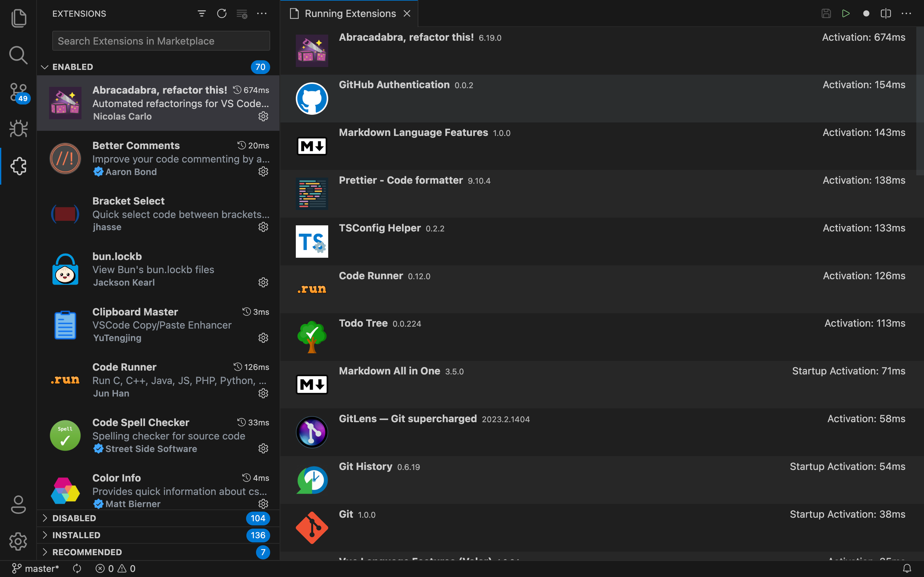The height and width of the screenshot is (577, 924).
Task: Open extension filter options
Action: (201, 13)
